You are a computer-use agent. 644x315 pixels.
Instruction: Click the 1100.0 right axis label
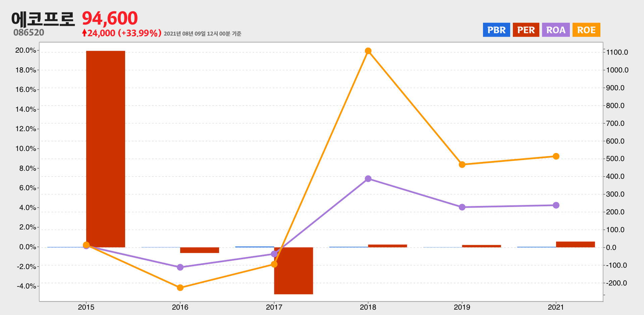tap(617, 52)
